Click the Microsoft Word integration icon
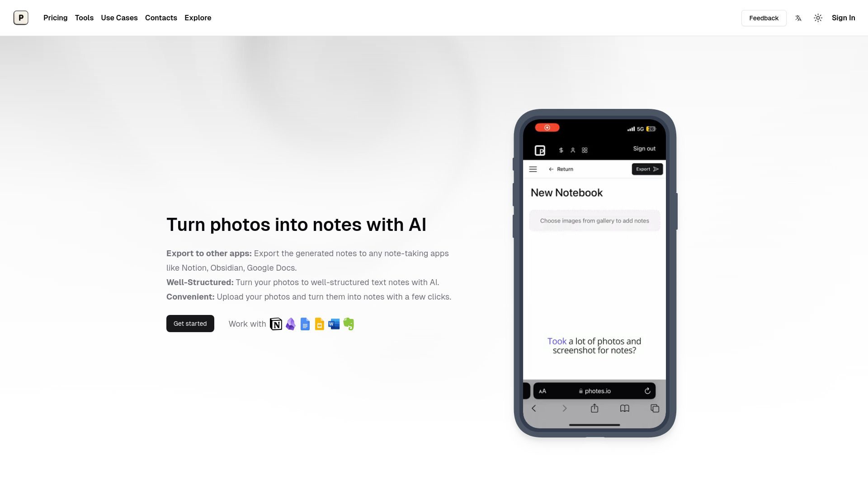Image resolution: width=868 pixels, height=488 pixels. point(333,324)
